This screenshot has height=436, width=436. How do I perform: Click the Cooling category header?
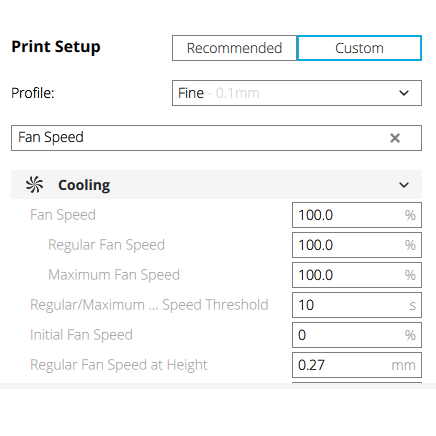point(216,185)
